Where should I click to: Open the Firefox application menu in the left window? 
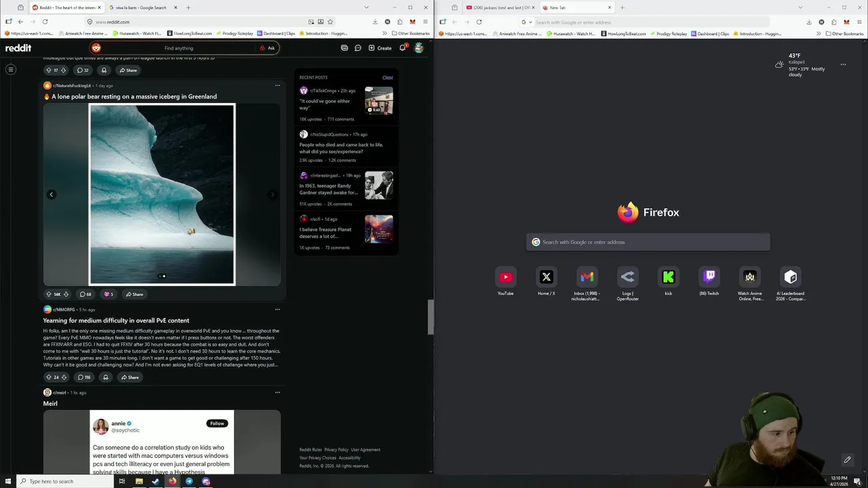(x=425, y=22)
